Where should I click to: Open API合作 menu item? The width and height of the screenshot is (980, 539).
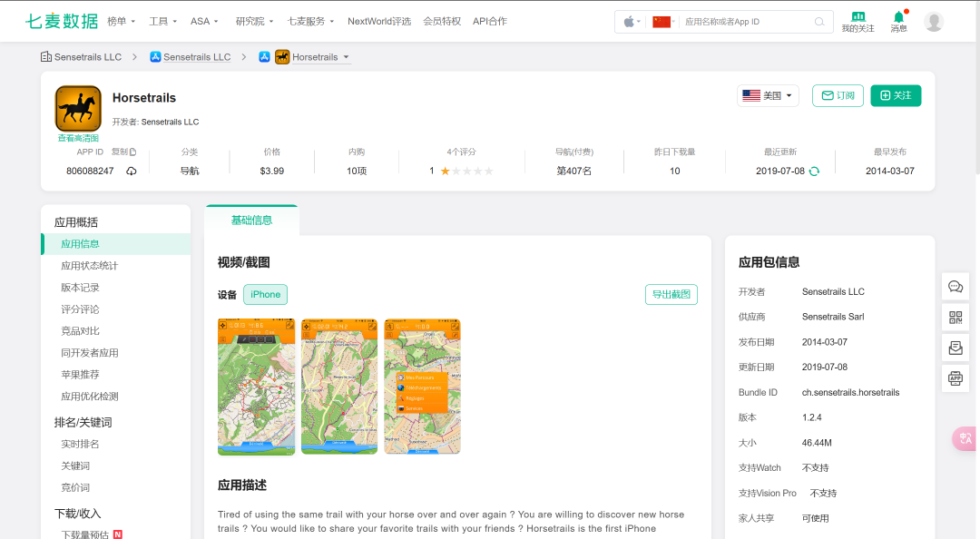pos(490,21)
